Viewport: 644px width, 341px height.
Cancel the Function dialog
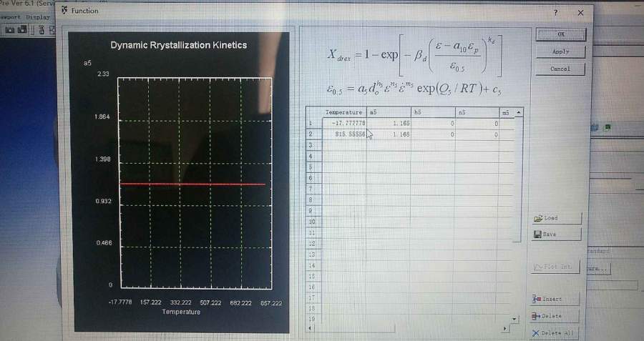pos(560,69)
